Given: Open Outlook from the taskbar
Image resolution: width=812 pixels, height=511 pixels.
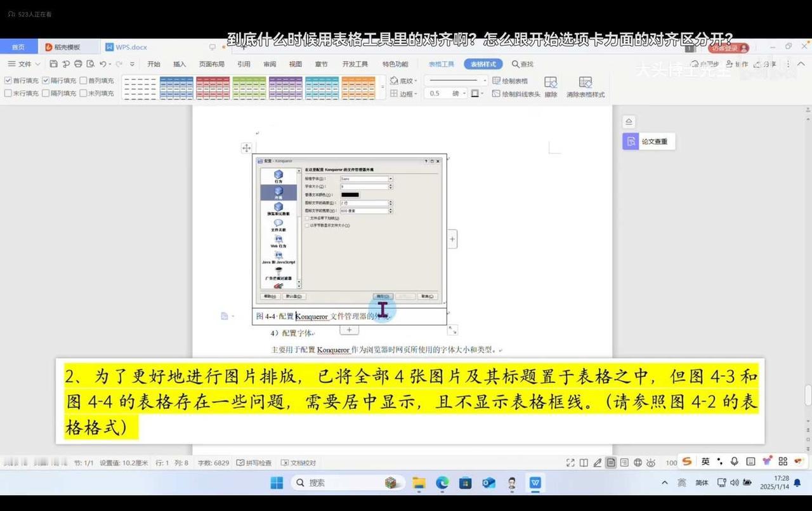Looking at the screenshot, I should [488, 483].
